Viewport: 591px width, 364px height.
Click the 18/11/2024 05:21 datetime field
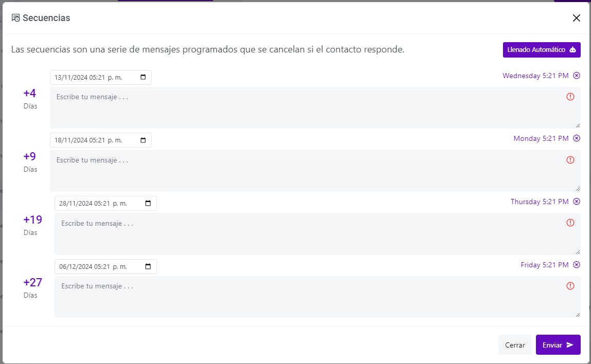click(100, 140)
